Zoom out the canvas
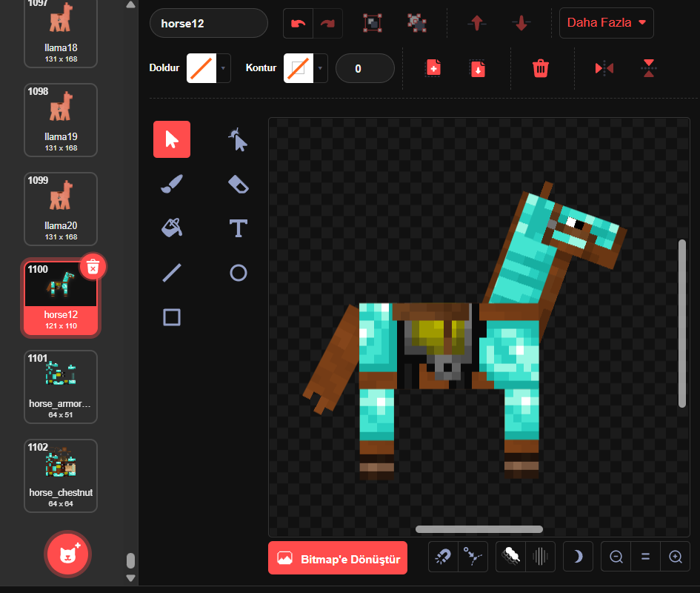Image resolution: width=700 pixels, height=593 pixels. click(616, 557)
